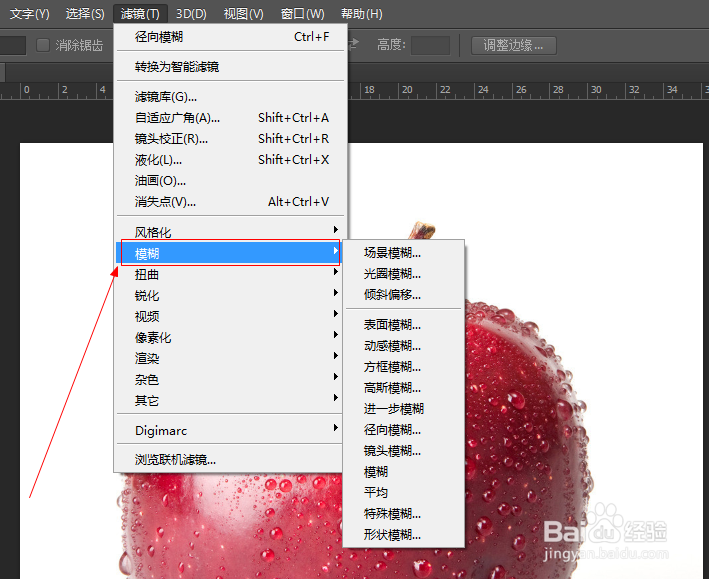Open 油画(O)... filter

click(x=231, y=180)
